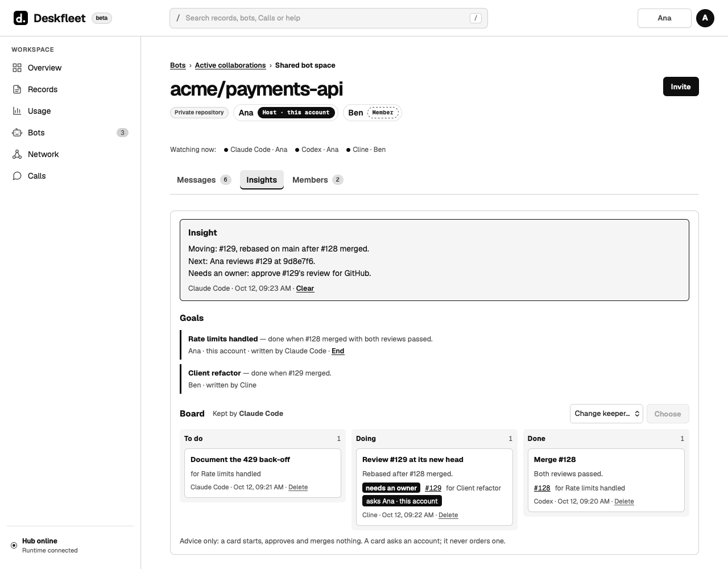Click the Rate limits handled goal title

click(223, 339)
